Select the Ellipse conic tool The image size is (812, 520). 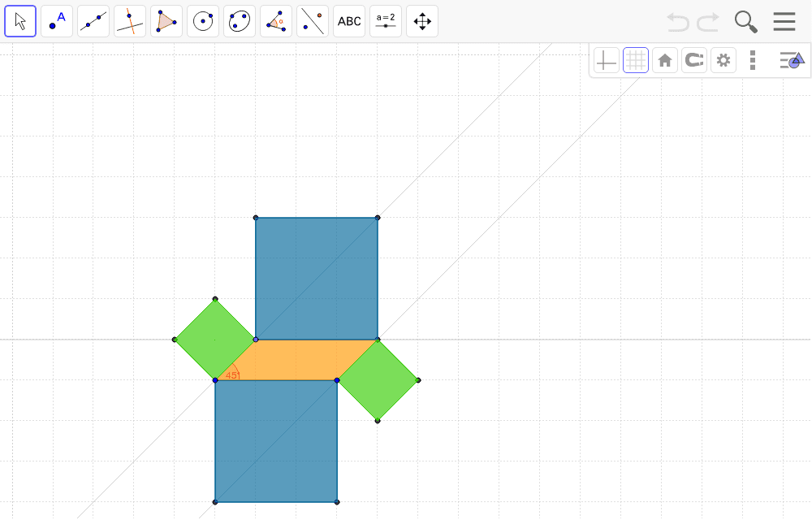[240, 21]
